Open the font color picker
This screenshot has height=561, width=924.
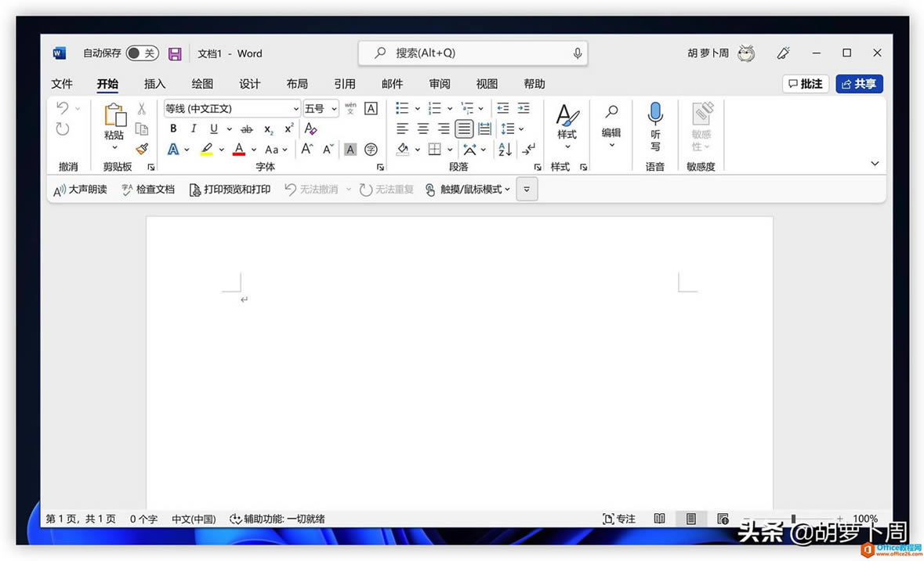pos(239,149)
